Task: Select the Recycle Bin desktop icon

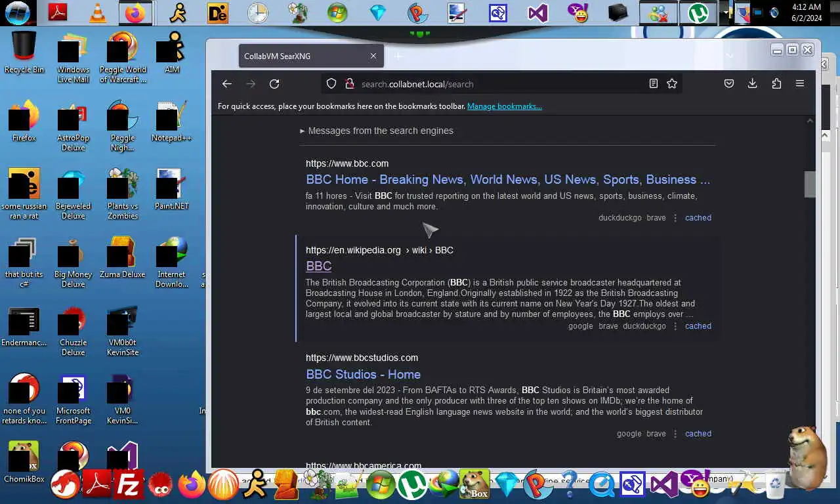Action: 24,52
